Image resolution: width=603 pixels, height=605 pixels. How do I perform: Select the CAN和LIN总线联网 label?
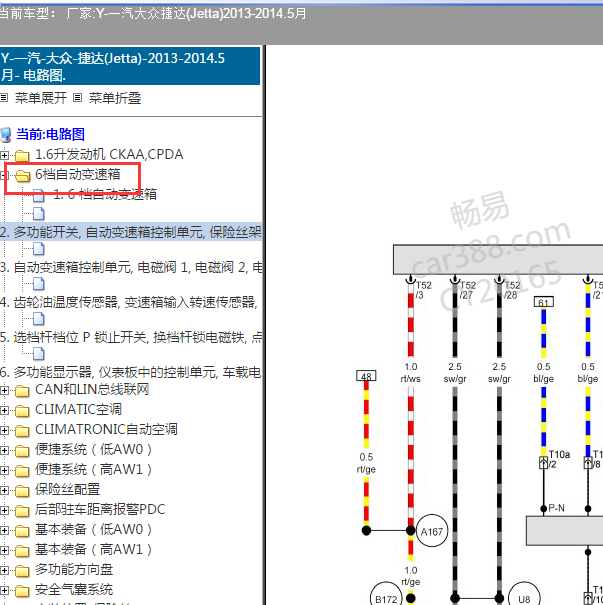[92, 389]
